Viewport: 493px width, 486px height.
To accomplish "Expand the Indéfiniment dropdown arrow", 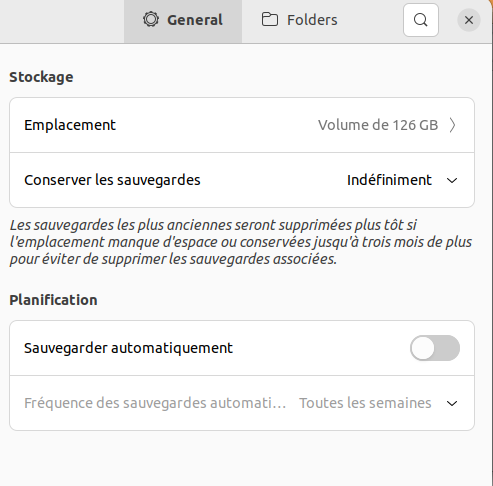I will 452,180.
